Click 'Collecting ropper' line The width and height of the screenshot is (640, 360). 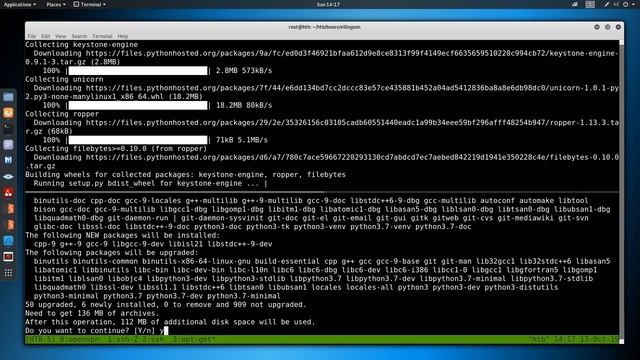pyautogui.click(x=62, y=114)
